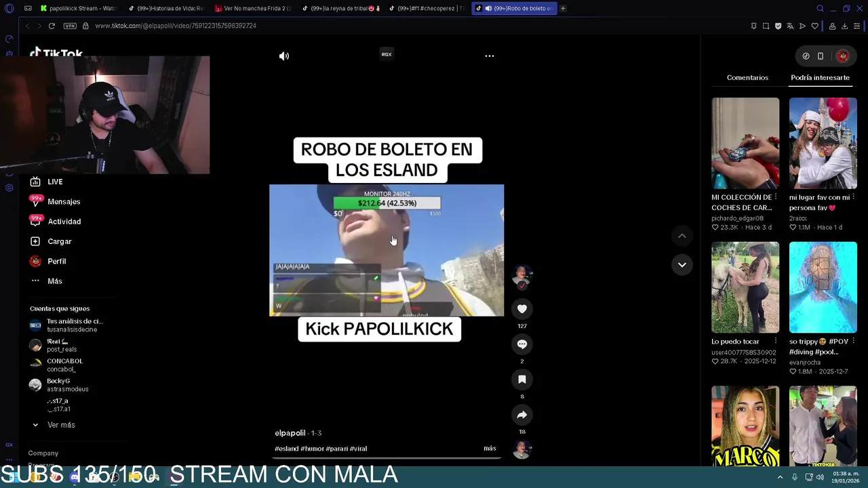Open the profile avatar menu in the top pill

pos(843,56)
